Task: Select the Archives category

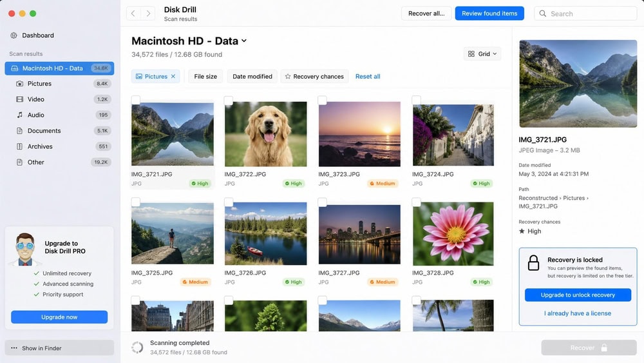Action: (59, 146)
